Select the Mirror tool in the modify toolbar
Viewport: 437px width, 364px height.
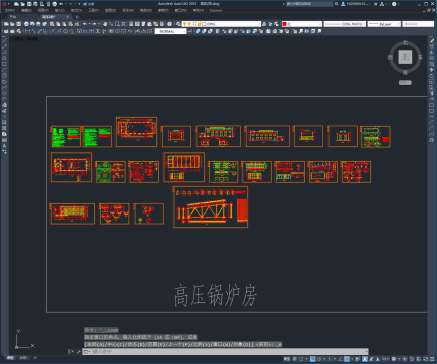pos(432,52)
